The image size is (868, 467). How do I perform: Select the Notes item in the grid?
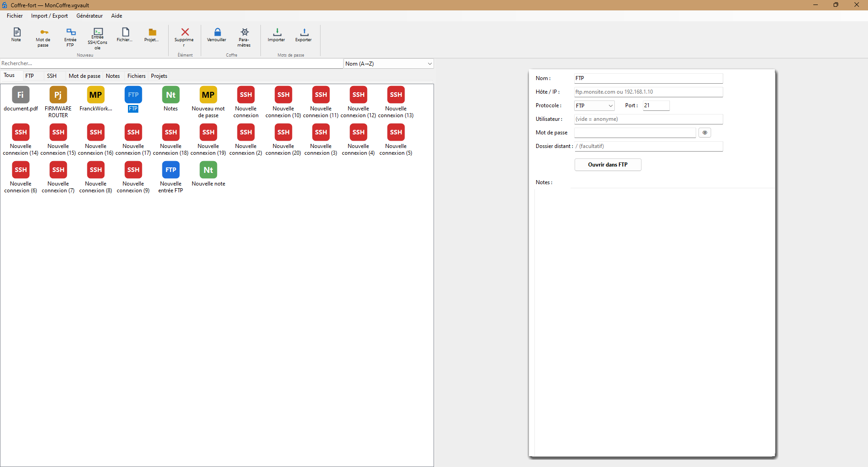coord(171,99)
